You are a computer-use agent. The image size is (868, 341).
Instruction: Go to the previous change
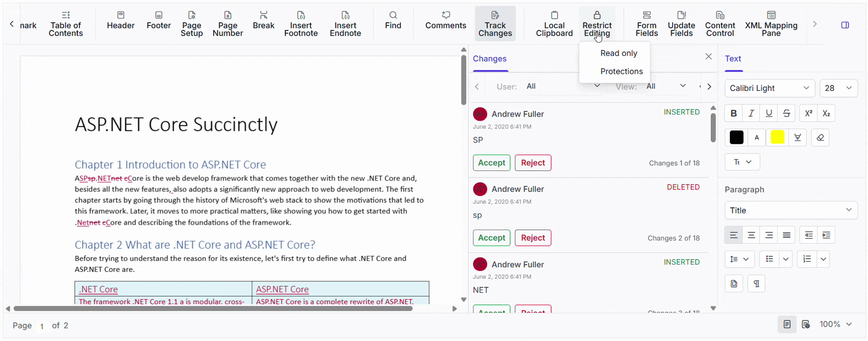click(x=477, y=87)
